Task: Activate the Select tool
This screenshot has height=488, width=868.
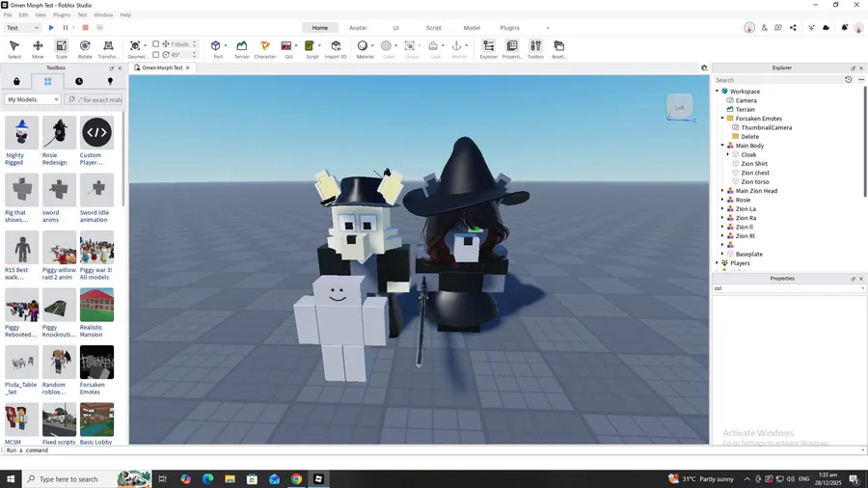Action: coord(14,48)
